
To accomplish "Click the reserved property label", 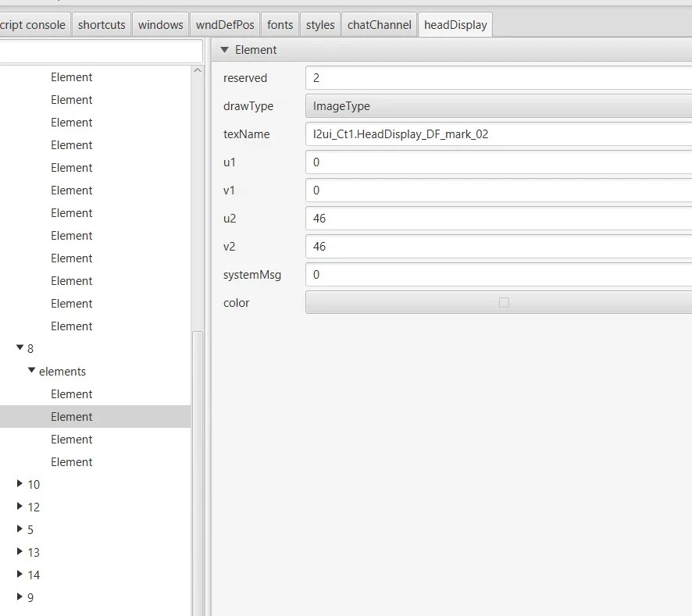I will (x=245, y=78).
